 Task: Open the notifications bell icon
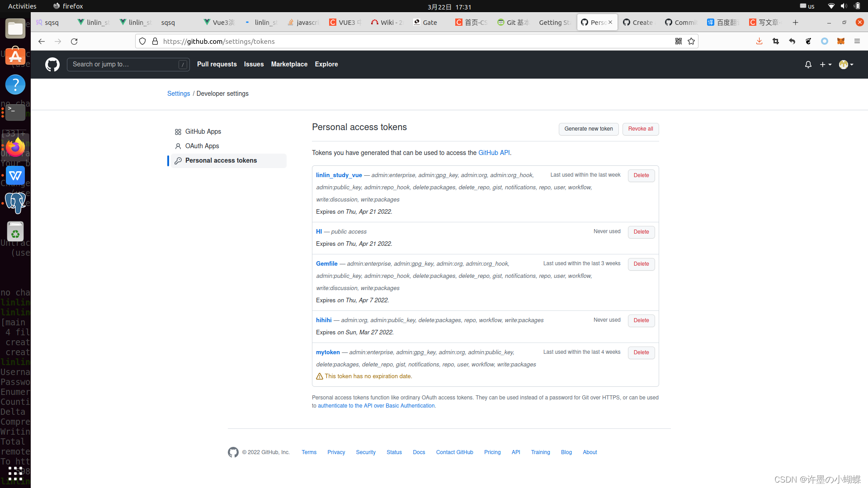click(808, 65)
